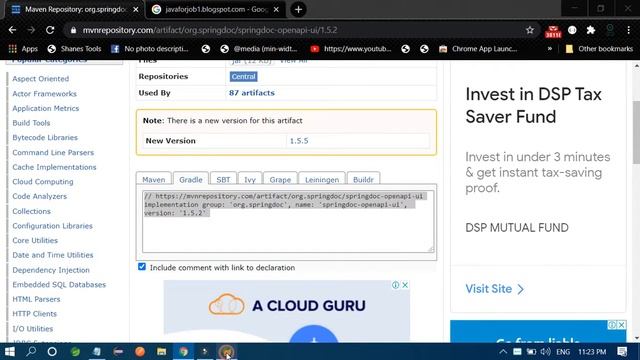Viewport: 640px width, 360px height.
Task: Open the Code Analyzers category
Action: (x=40, y=196)
